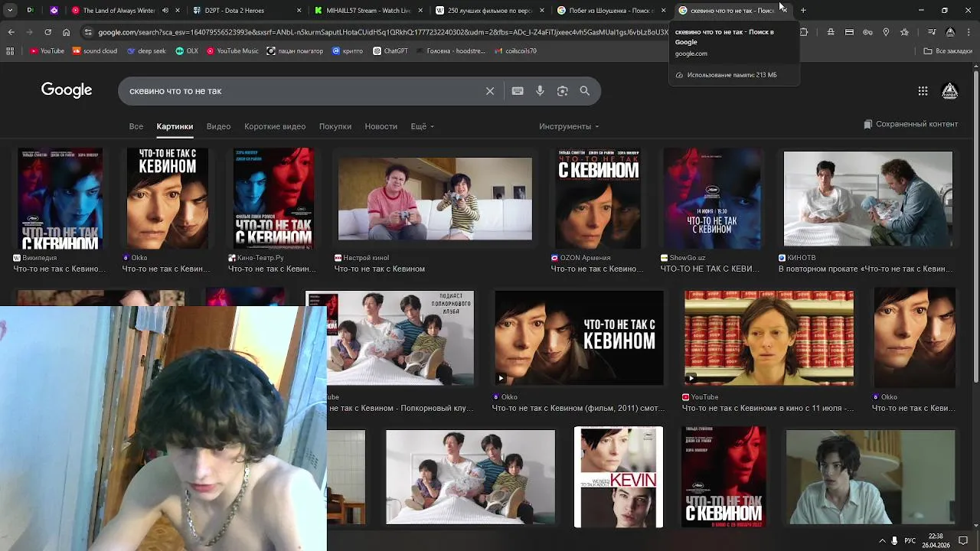Open the Короткие видео tab
This screenshot has width=980, height=551.
[x=275, y=126]
